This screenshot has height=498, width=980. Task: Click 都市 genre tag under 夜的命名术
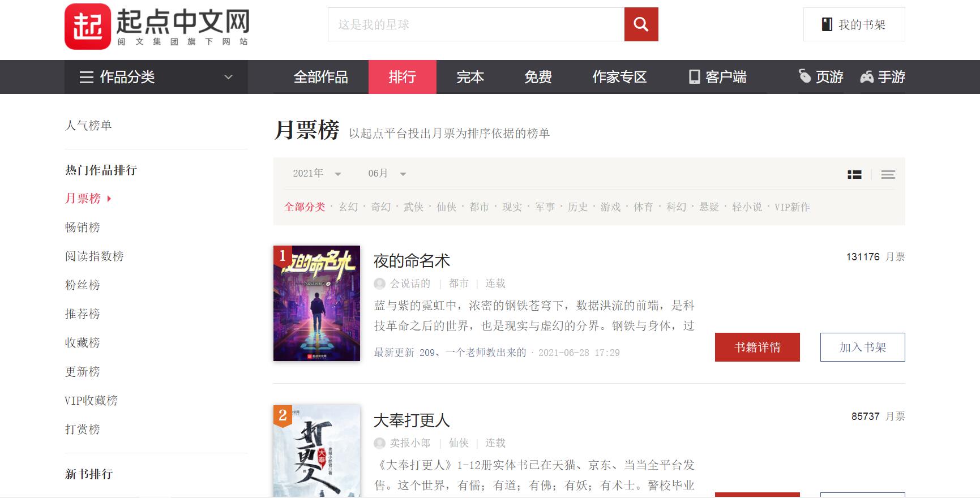[459, 284]
